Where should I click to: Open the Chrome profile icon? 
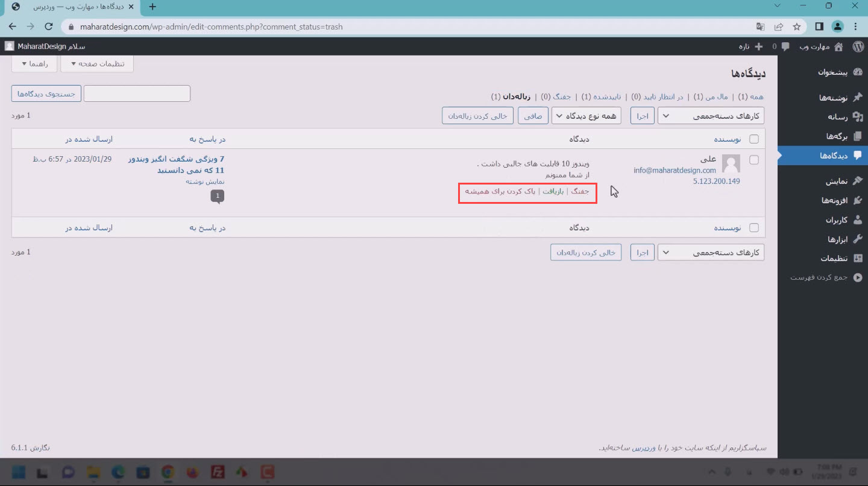click(837, 27)
